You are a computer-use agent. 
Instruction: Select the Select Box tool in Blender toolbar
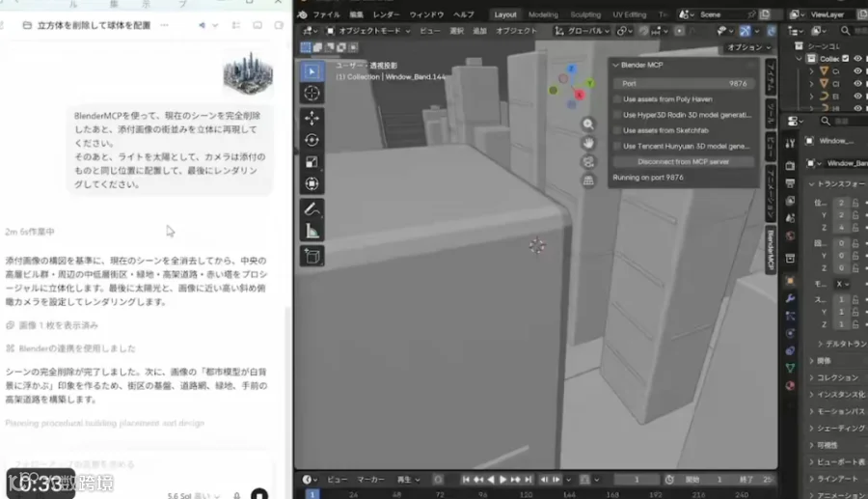[312, 71]
